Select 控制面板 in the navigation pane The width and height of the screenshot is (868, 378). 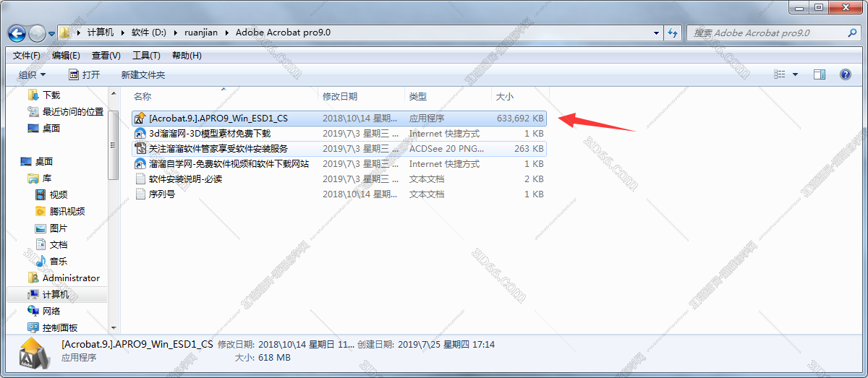(x=60, y=327)
